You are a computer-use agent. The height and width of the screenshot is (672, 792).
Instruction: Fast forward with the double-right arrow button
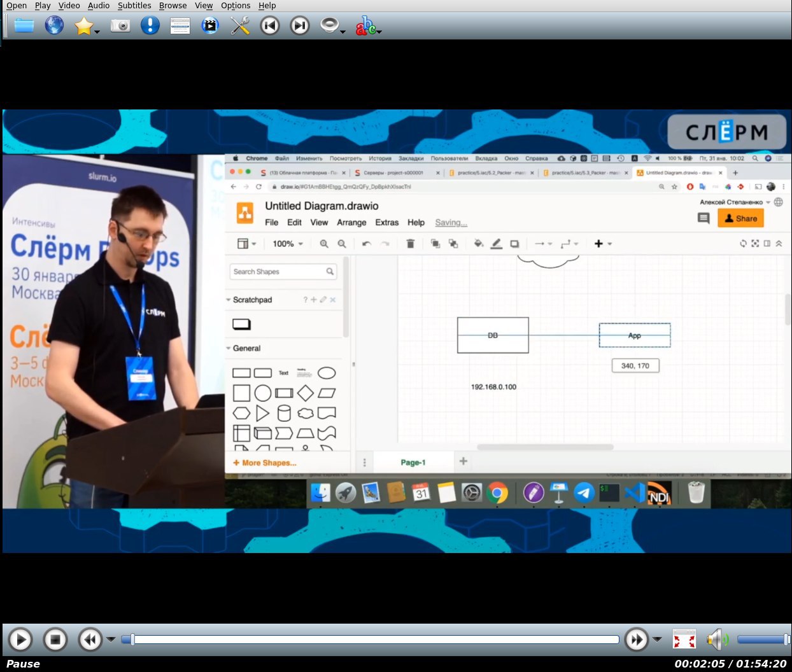coord(637,640)
